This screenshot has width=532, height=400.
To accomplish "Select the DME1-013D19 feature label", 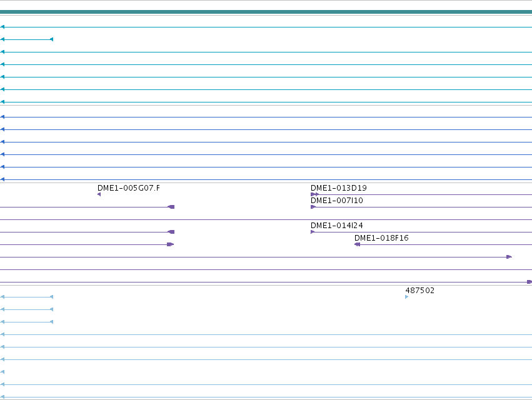I will (x=339, y=188).
